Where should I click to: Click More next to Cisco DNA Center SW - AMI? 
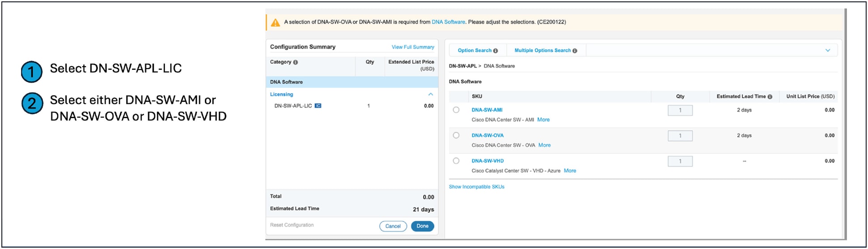543,120
